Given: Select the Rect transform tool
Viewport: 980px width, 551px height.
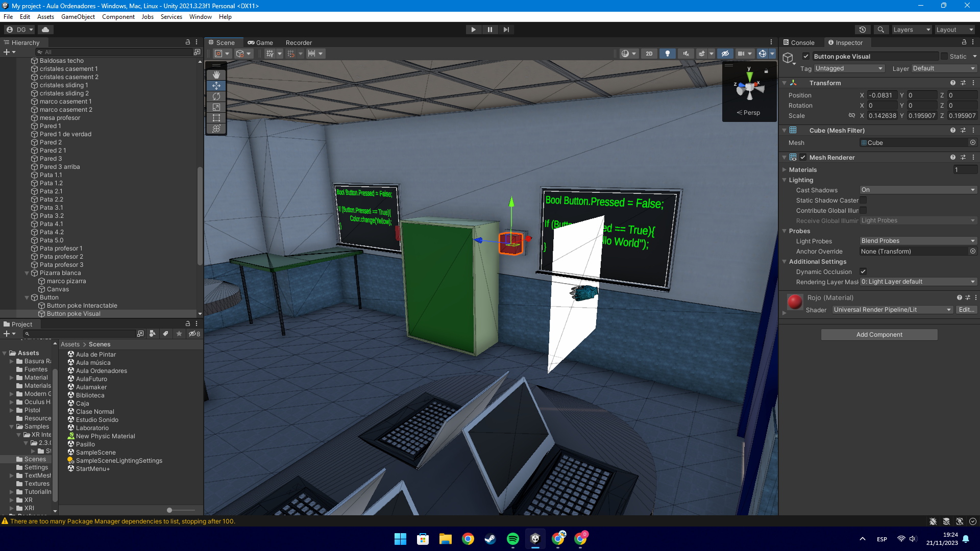Looking at the screenshot, I should point(216,118).
